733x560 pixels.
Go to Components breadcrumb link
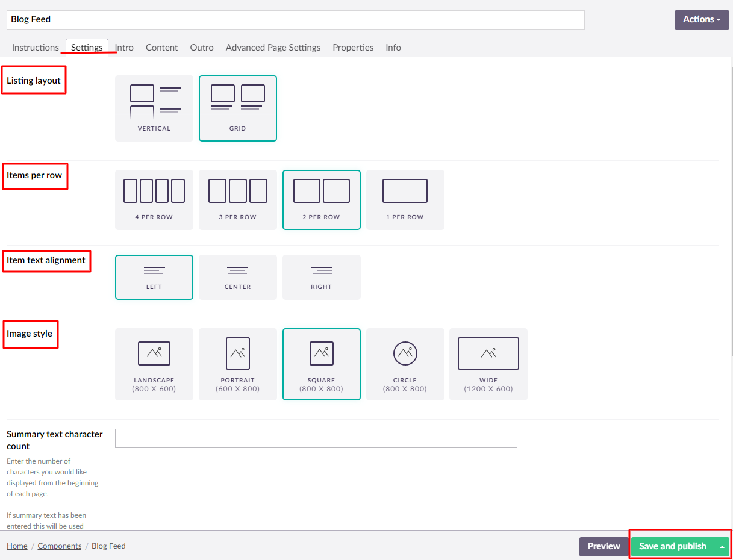(x=60, y=546)
